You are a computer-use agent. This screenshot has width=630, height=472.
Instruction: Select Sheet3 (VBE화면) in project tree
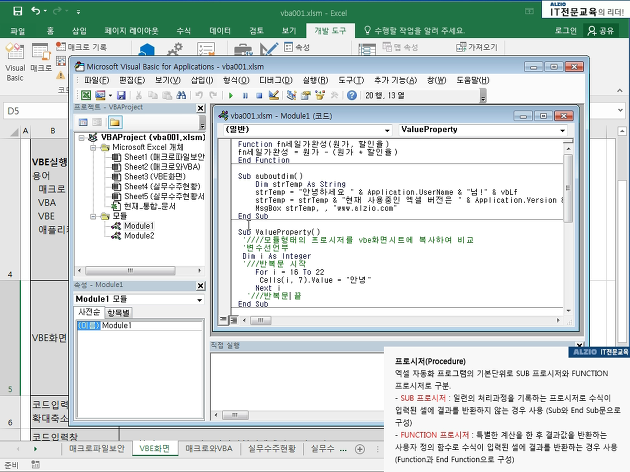click(x=155, y=177)
